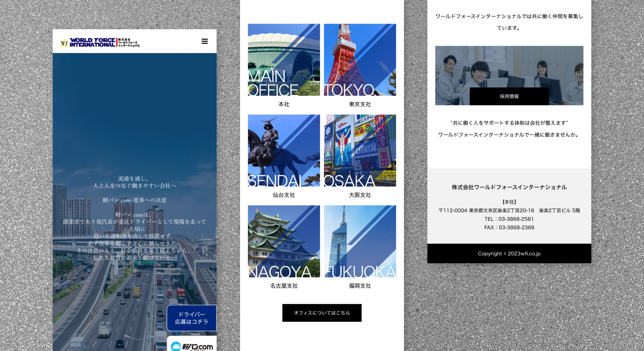Select the NAGOYA 名古屋支社 office image

tap(284, 242)
